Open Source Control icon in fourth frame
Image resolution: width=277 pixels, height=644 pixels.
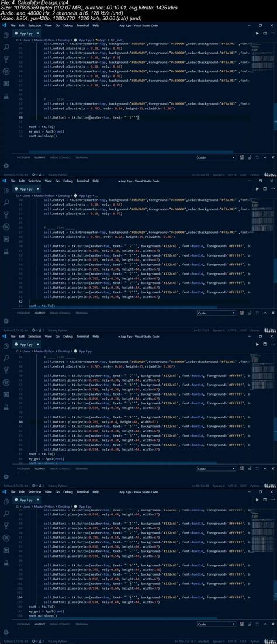[x=6, y=526]
